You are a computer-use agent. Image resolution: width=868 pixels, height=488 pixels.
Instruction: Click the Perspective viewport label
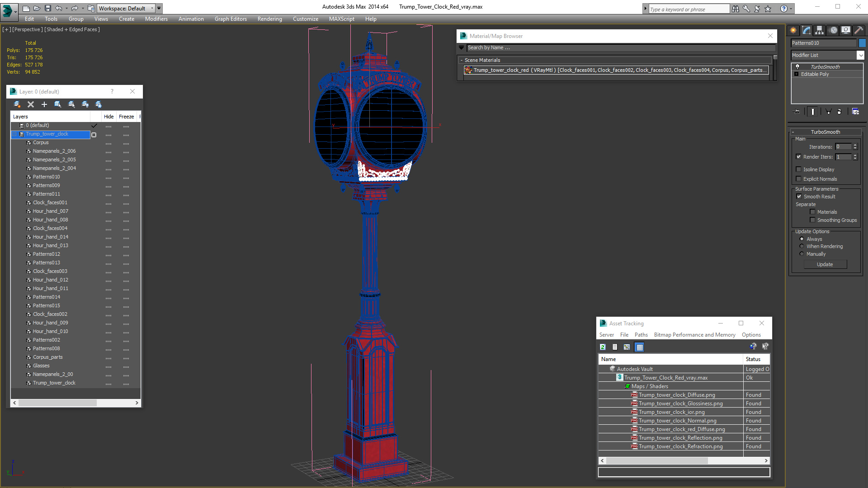click(28, 29)
